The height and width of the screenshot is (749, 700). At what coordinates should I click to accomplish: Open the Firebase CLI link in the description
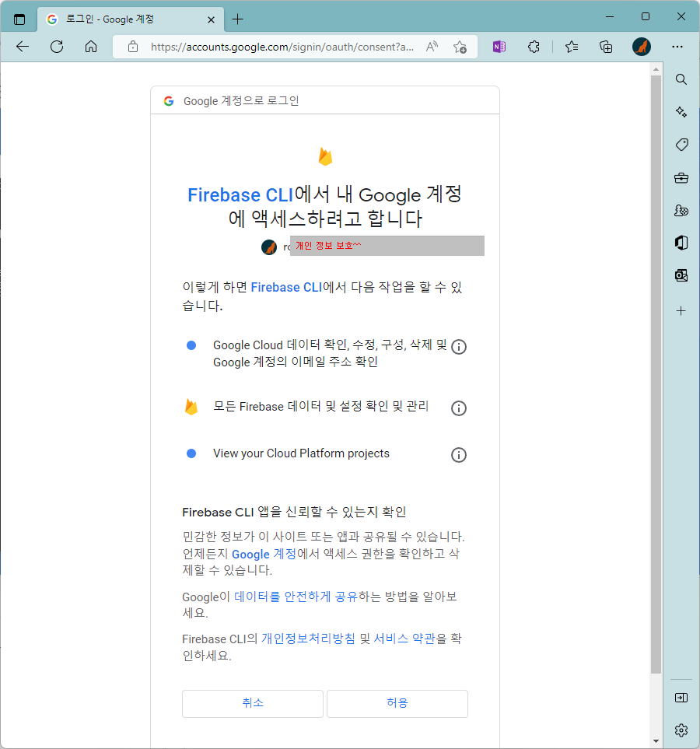(287, 287)
